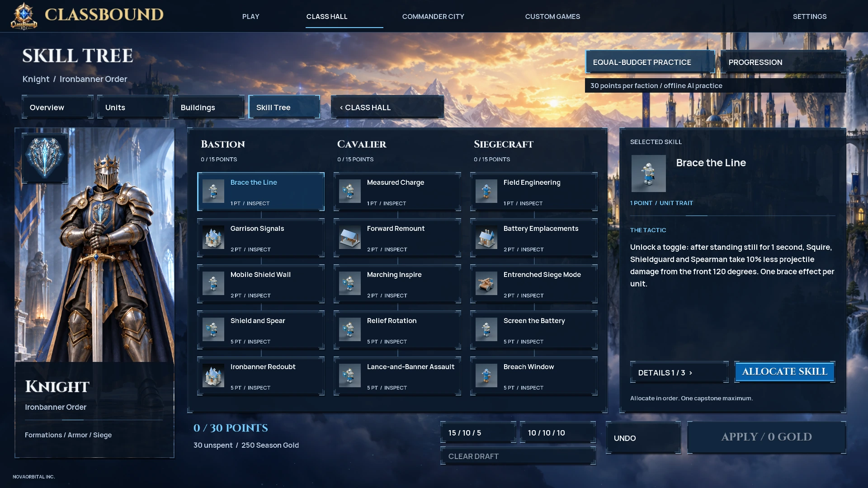Click the Ironbanner Redoubt castle icon

[213, 375]
